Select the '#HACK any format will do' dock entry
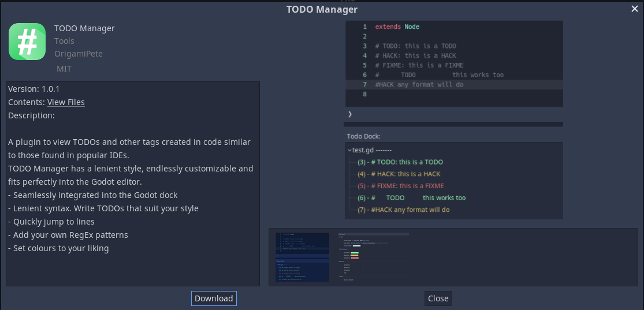 403,210
